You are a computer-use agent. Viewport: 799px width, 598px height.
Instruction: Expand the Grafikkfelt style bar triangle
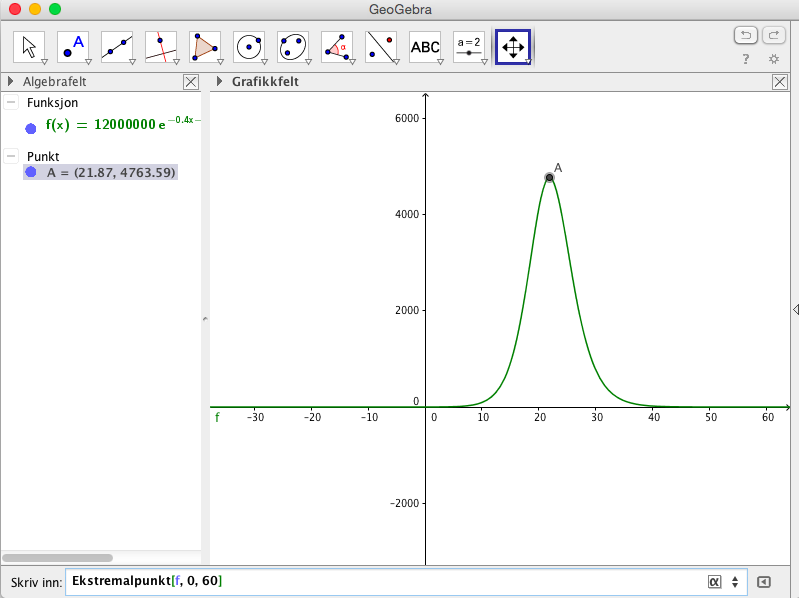pyautogui.click(x=219, y=81)
